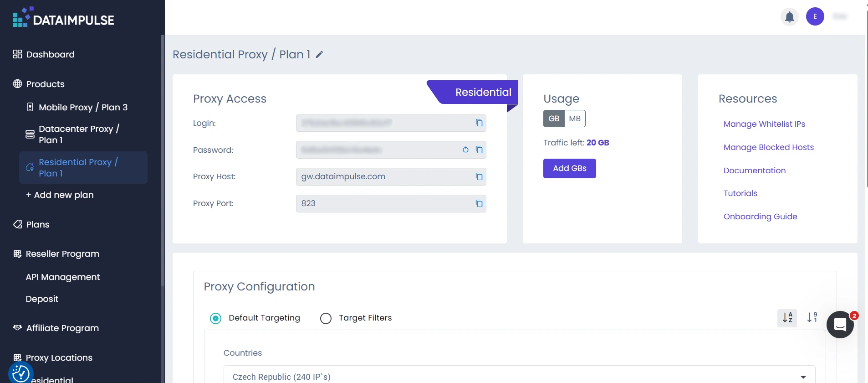This screenshot has height=383, width=868.
Task: Click the pencil icon to rename Plan 1
Action: (x=320, y=55)
